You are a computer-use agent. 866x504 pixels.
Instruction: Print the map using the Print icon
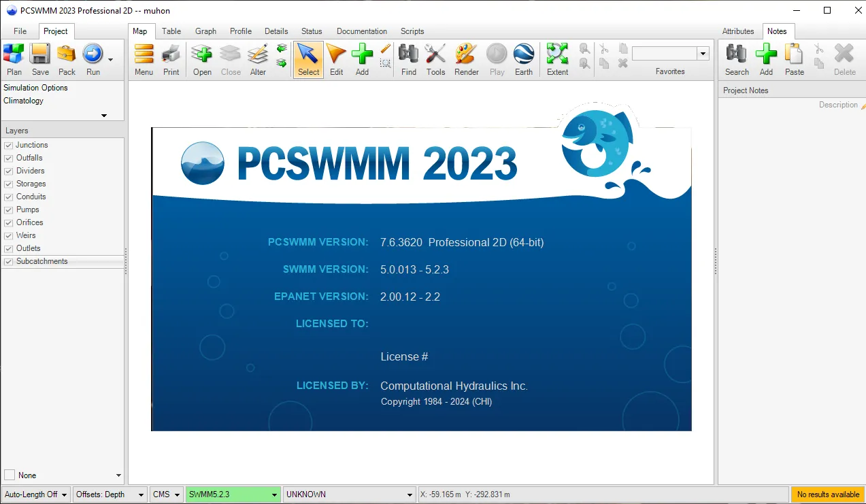tap(171, 60)
